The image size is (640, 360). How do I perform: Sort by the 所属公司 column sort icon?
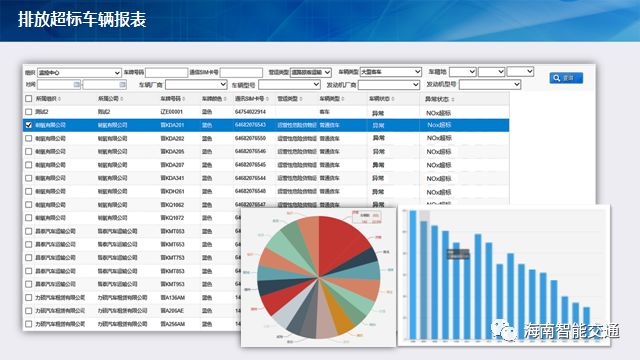tap(122, 99)
